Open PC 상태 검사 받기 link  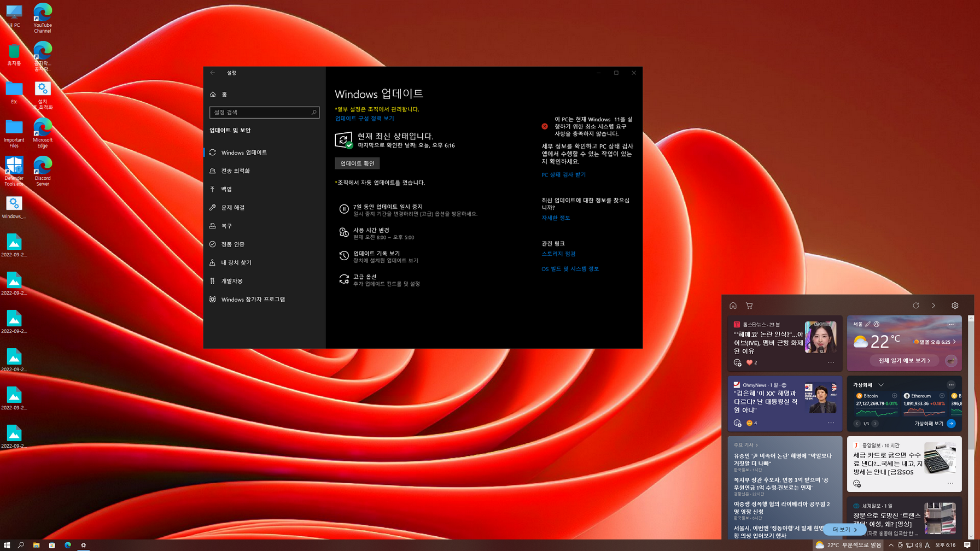pos(563,175)
